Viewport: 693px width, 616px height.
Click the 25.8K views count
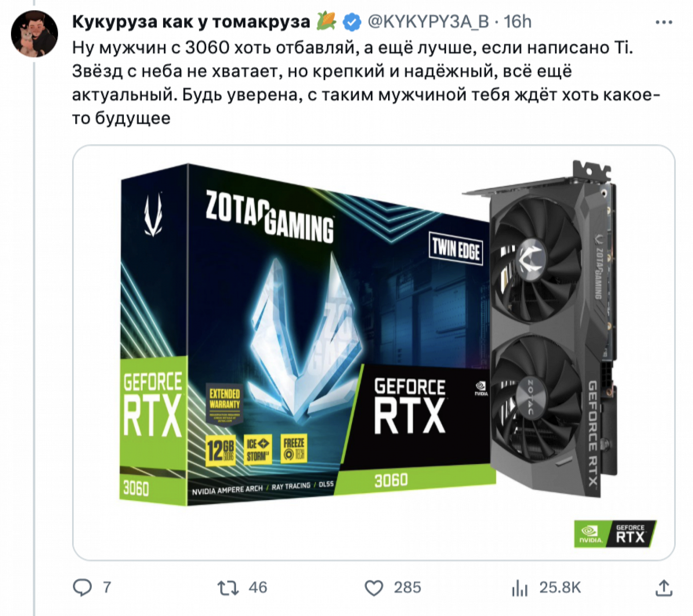point(560,587)
